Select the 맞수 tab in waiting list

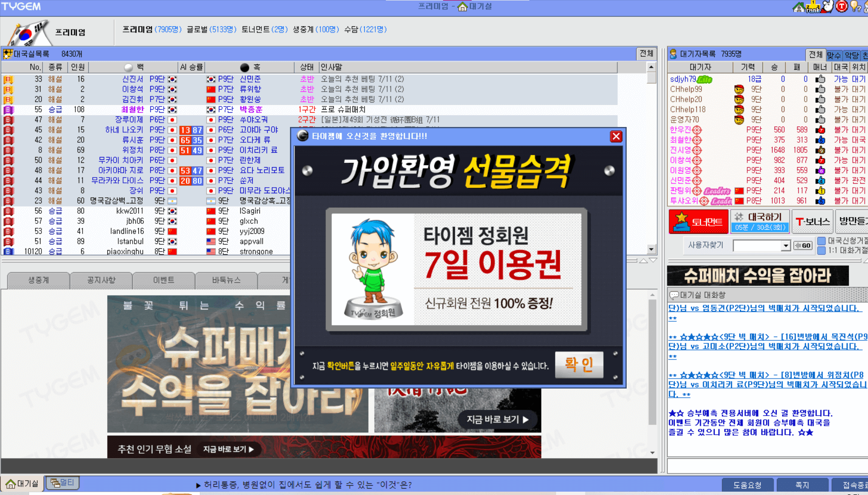pyautogui.click(x=834, y=55)
